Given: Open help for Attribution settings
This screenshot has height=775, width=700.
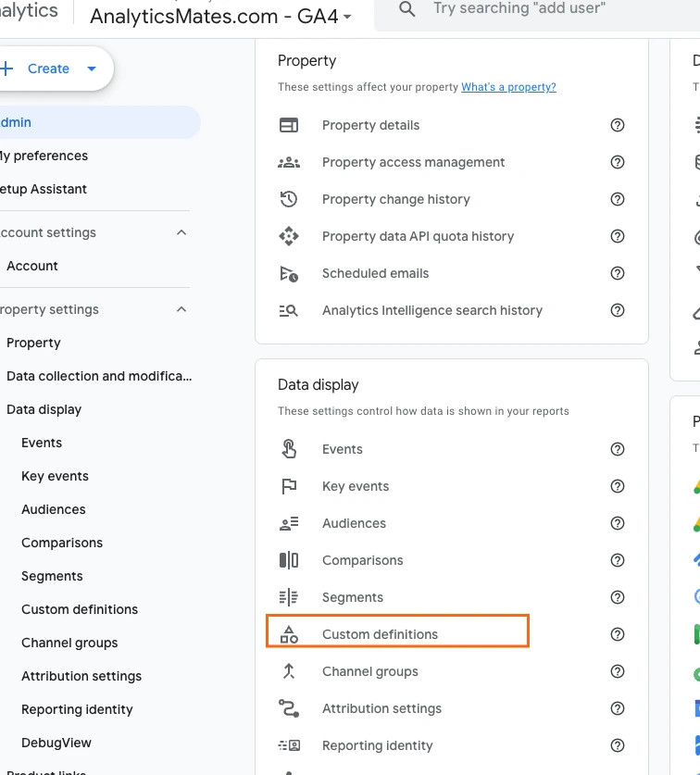Looking at the screenshot, I should point(618,708).
